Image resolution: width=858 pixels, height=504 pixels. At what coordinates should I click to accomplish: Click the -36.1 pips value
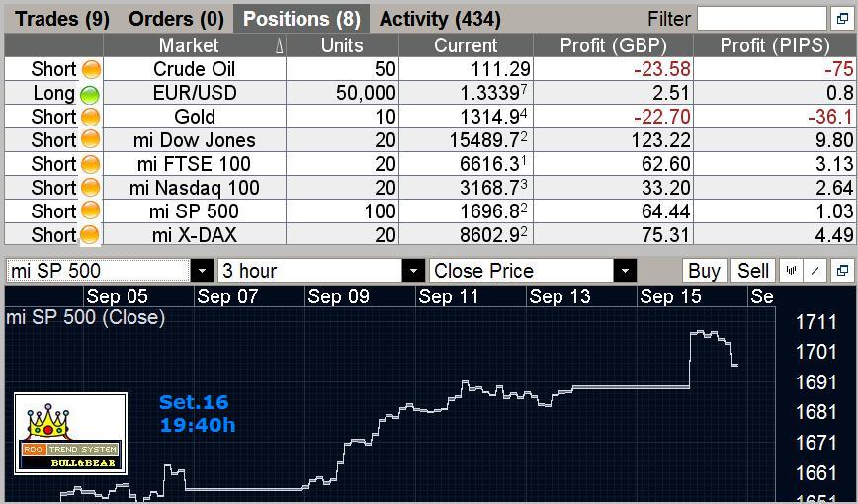coord(829,117)
